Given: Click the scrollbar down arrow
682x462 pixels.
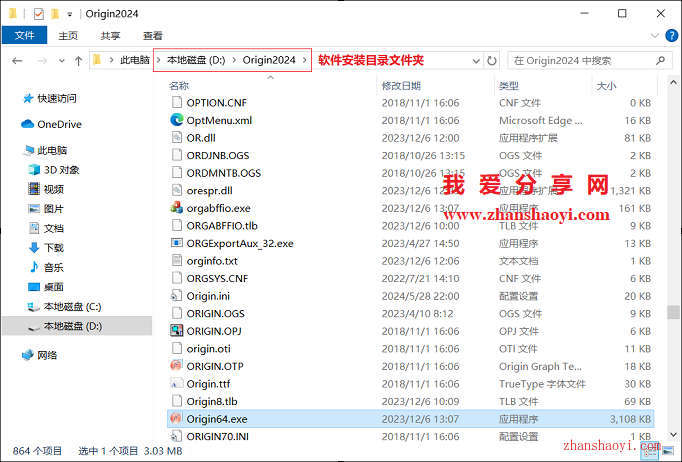Looking at the screenshot, I should pyautogui.click(x=673, y=434).
